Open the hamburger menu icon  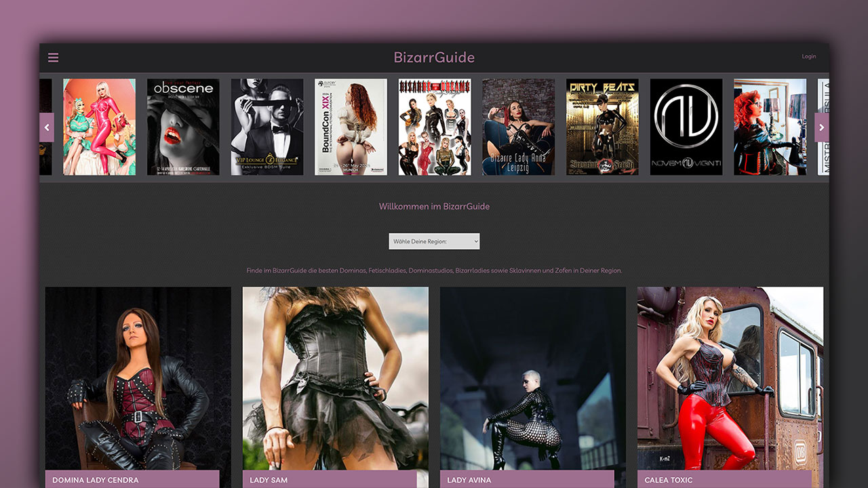[53, 58]
